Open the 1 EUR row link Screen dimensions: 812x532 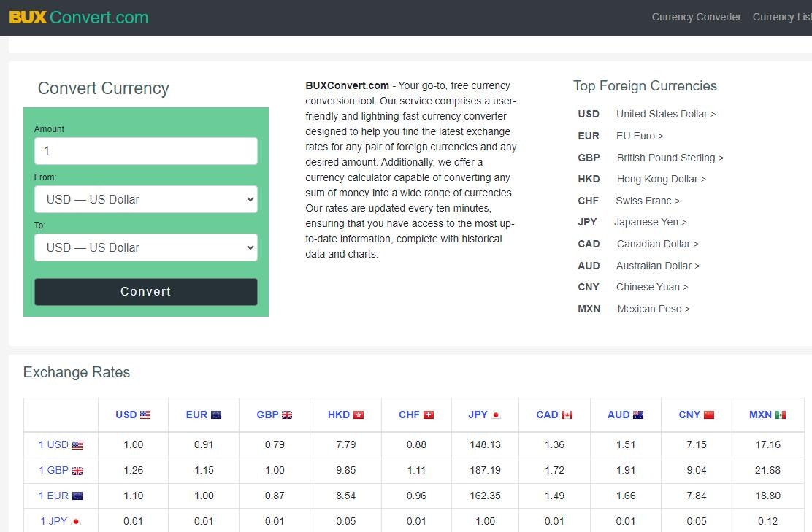pos(54,496)
